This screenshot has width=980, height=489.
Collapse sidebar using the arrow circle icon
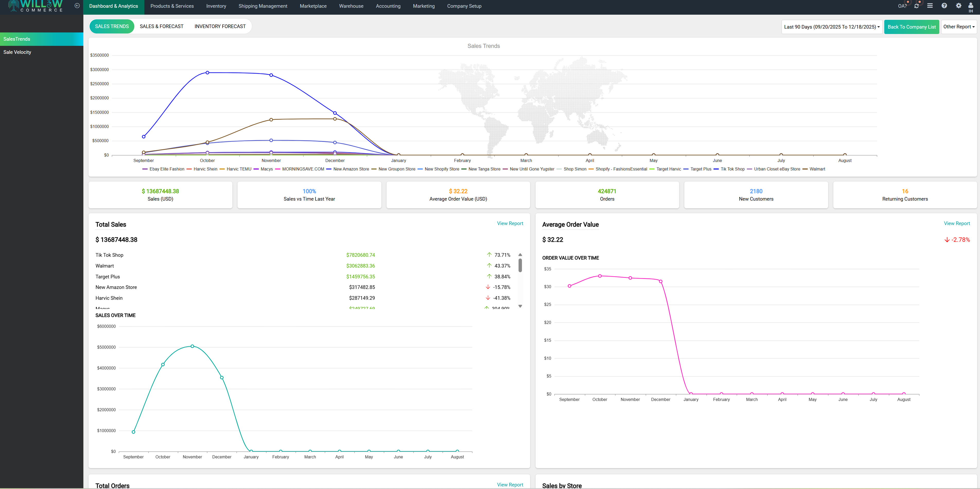tap(77, 6)
